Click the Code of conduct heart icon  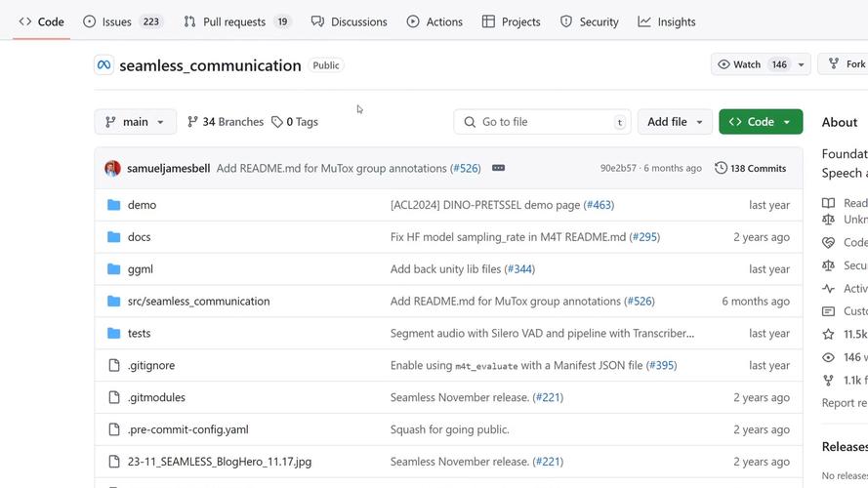(x=828, y=242)
